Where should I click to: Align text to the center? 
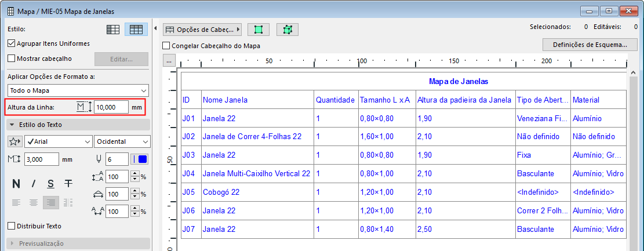tap(34, 202)
